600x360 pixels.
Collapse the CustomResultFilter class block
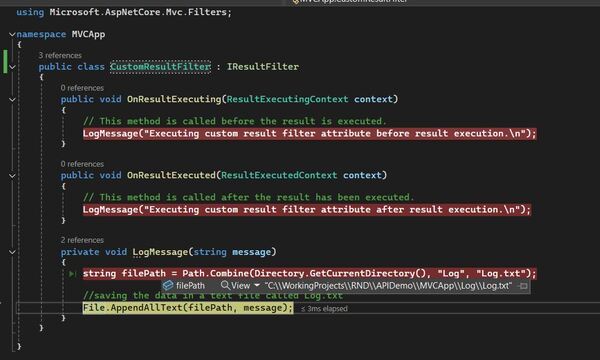pos(12,67)
